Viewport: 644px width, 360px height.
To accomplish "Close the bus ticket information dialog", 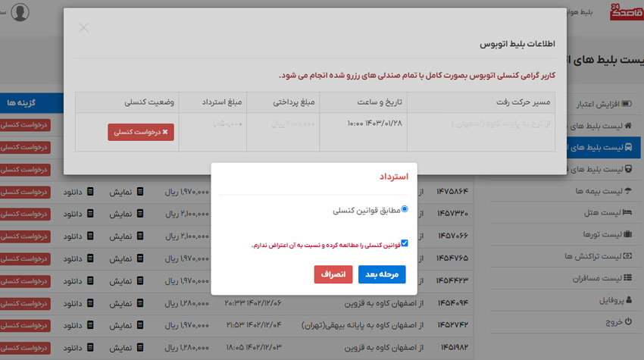I will (84, 28).
